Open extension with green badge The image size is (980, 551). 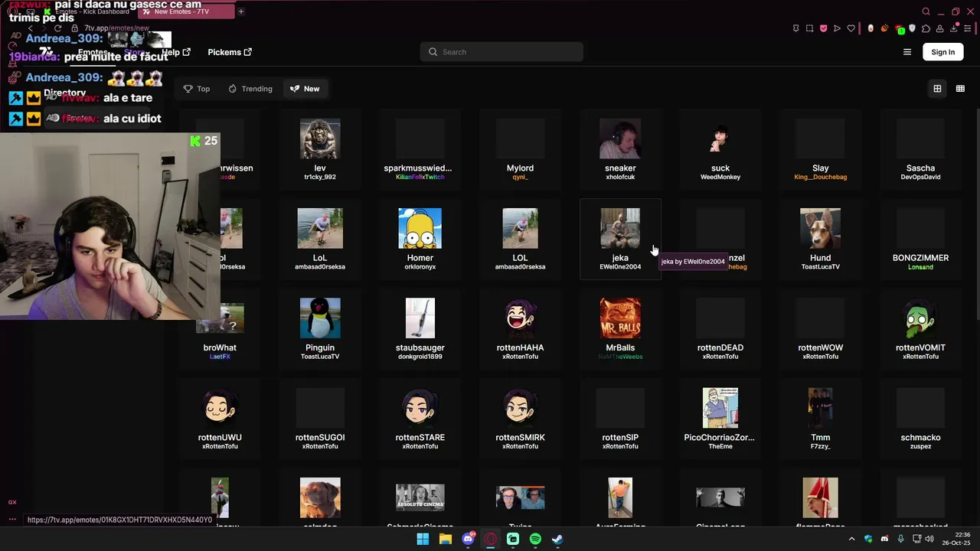coord(899,28)
